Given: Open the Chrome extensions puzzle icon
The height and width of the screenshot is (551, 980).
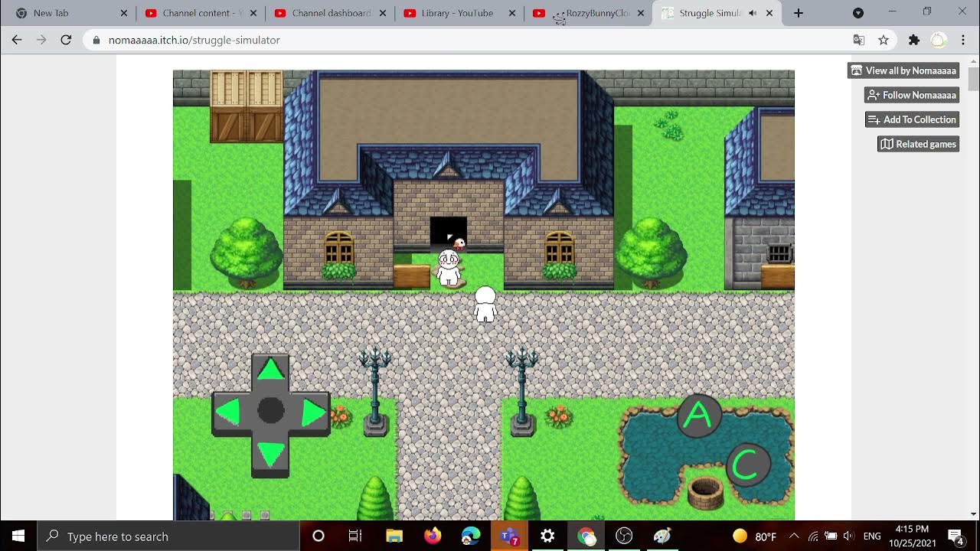Looking at the screenshot, I should pos(914,40).
